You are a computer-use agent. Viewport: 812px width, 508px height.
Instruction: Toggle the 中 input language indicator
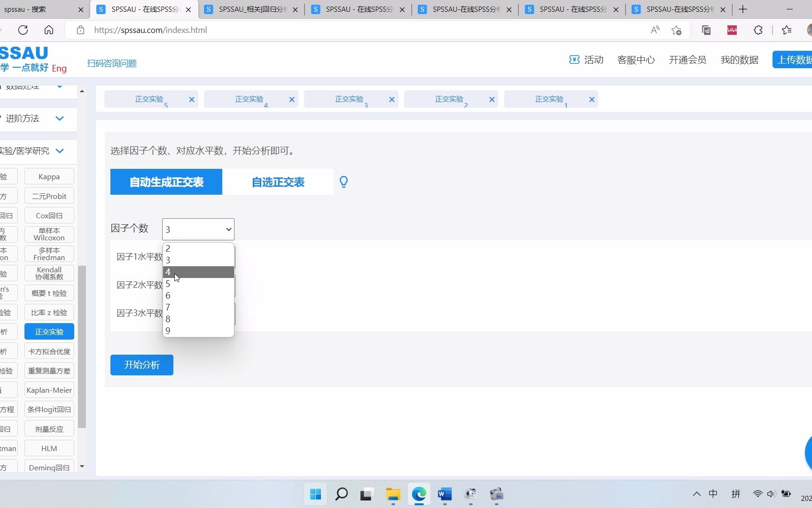coord(713,494)
